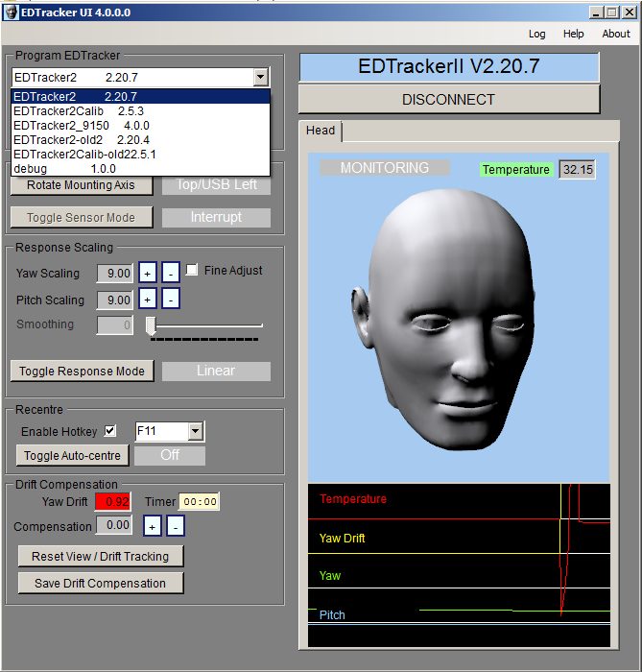642x672 pixels.
Task: Click the MONITORING status label
Action: click(x=385, y=168)
